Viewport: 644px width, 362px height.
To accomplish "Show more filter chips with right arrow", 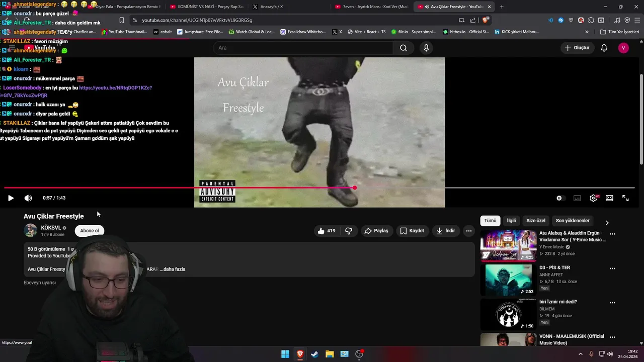I will [x=607, y=222].
